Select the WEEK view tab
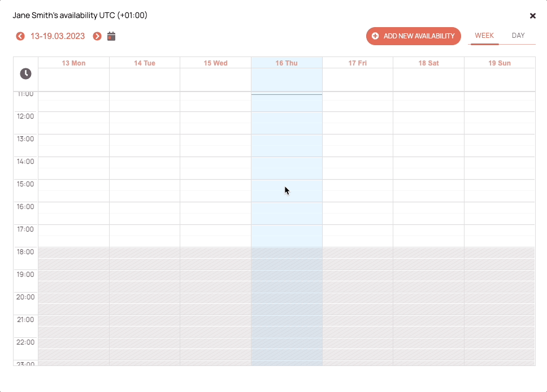547x392 pixels. tap(484, 36)
